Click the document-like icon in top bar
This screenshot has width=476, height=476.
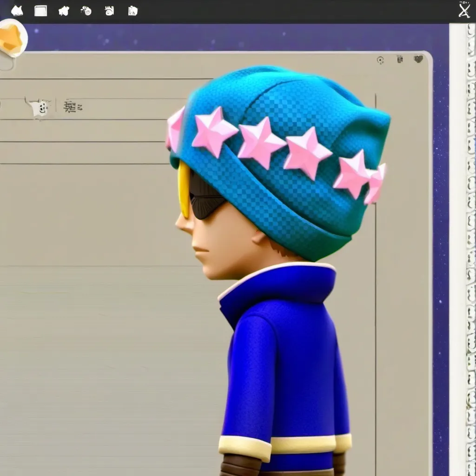click(132, 11)
